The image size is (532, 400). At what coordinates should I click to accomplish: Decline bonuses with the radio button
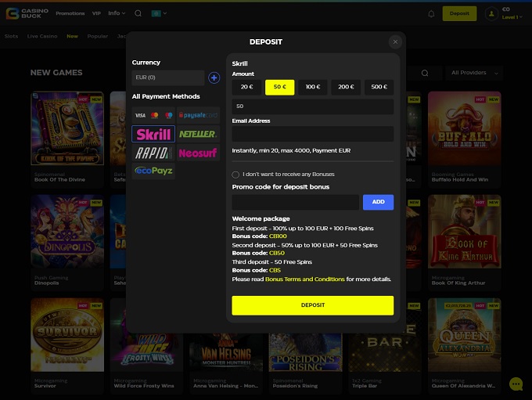[x=236, y=175]
